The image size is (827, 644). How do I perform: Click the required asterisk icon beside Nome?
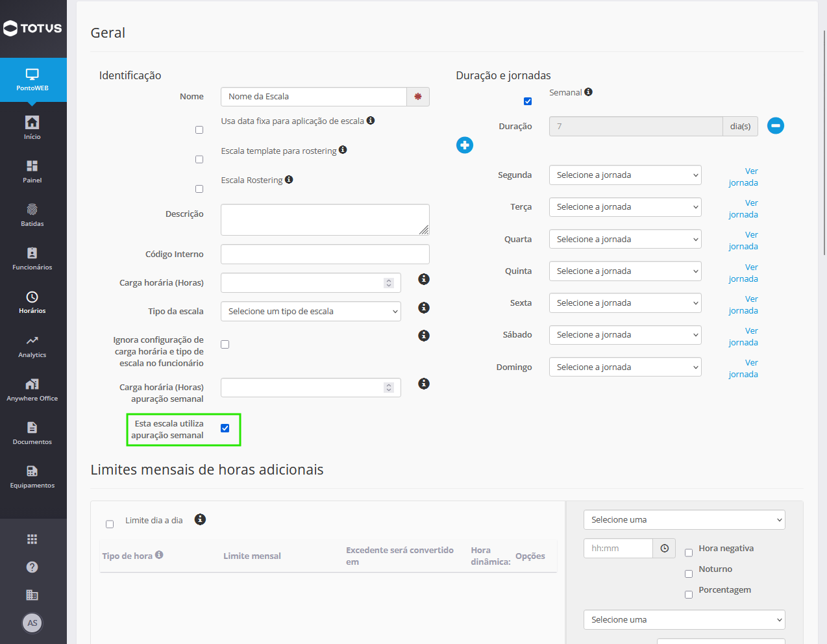tap(418, 97)
